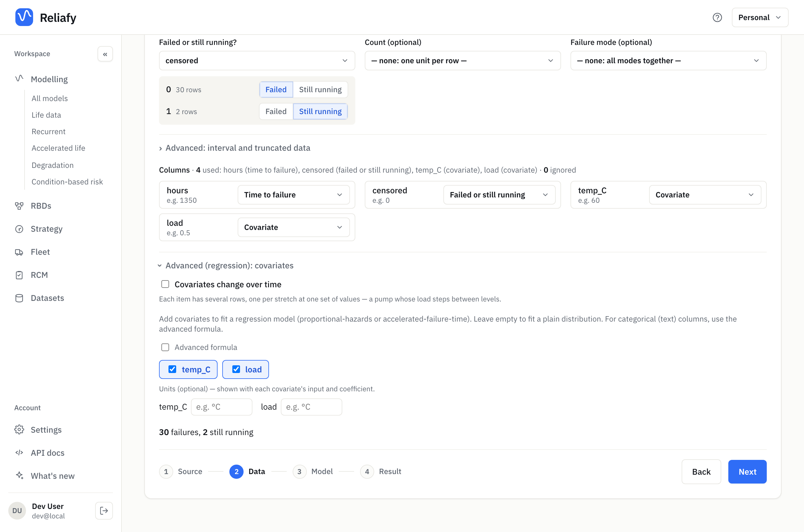Screen dimensions: 804x532
Task: Go to All models
Action: 50,98
